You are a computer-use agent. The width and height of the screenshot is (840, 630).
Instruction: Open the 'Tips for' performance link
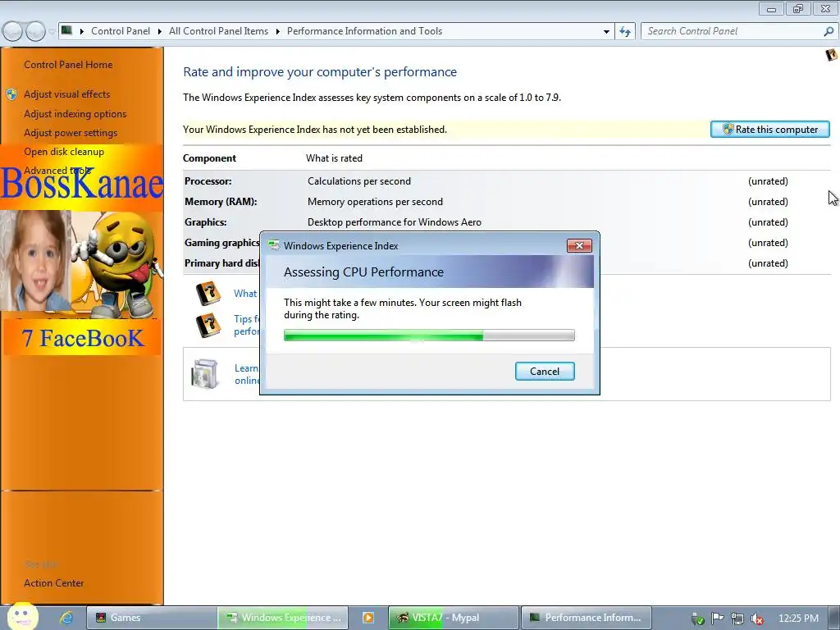246,325
